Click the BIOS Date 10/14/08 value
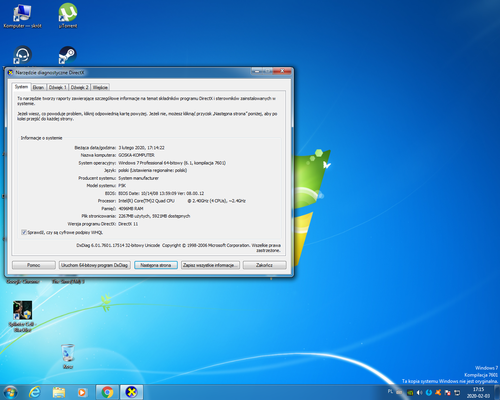Viewport: 500px width, 400px height. pos(161,193)
